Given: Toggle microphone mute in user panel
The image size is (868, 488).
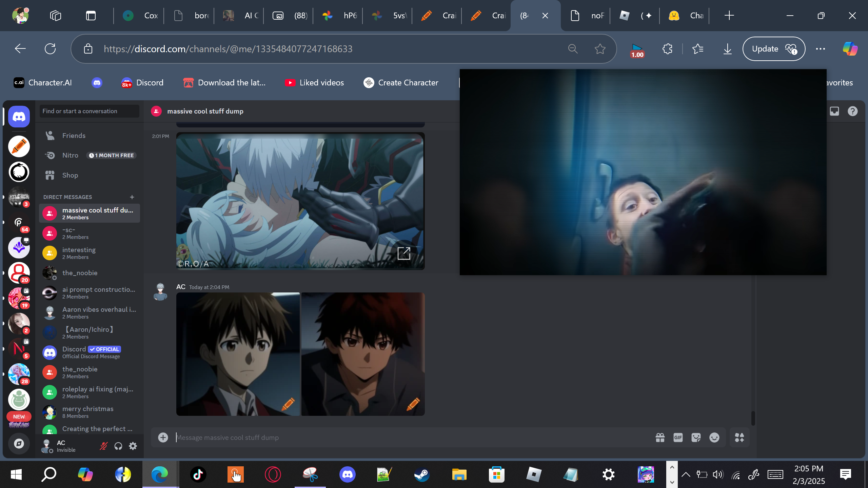Looking at the screenshot, I should [x=103, y=446].
